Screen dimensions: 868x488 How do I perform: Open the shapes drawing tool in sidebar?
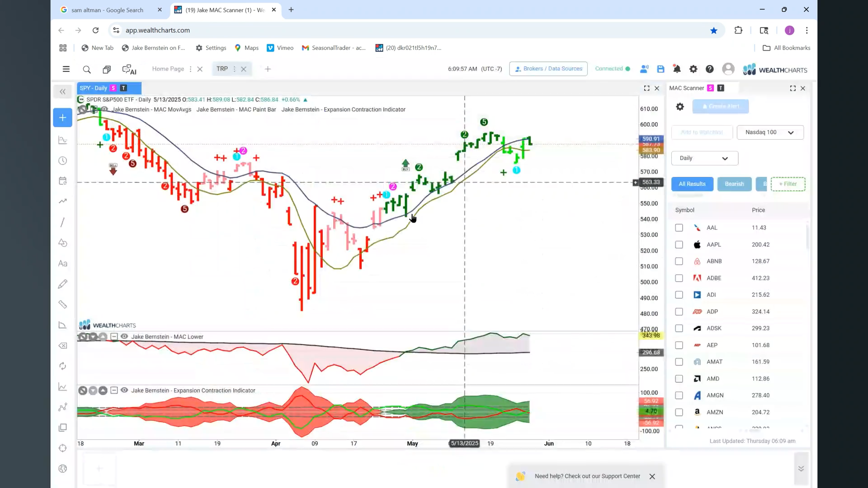[63, 243]
